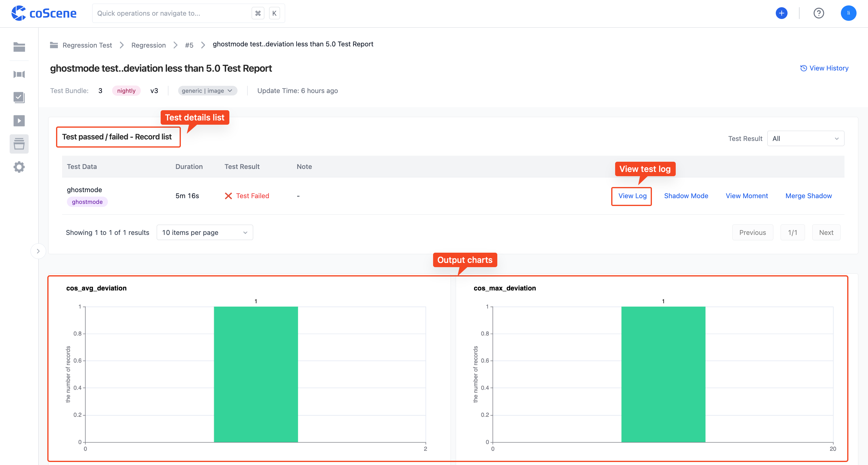Click Showing 1 to 1 of 1 results
Screen dimensions: 868x465
coord(107,232)
